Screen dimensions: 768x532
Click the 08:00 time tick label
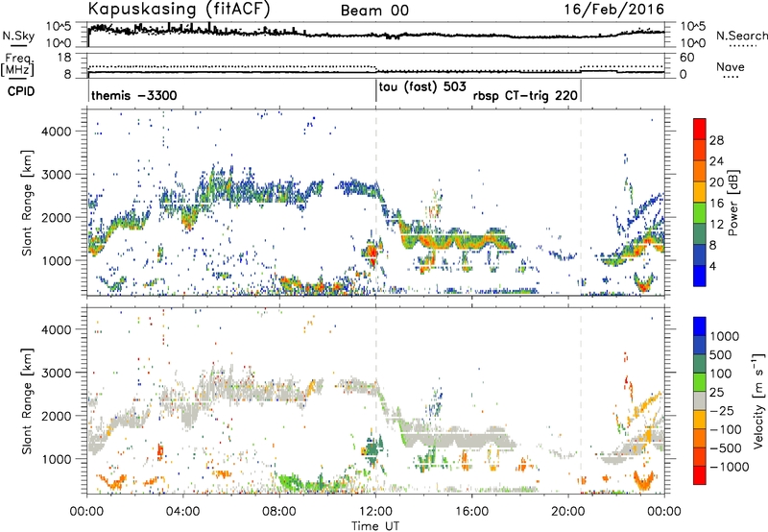click(x=279, y=512)
